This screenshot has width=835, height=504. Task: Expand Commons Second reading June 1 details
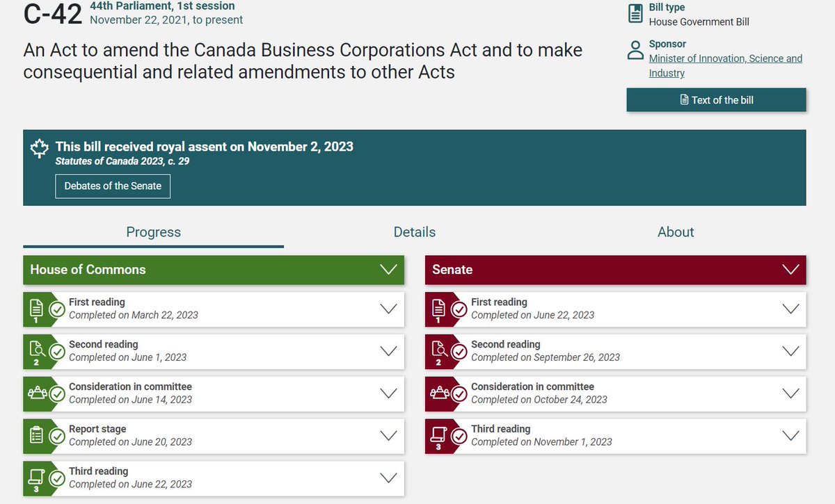pos(389,351)
